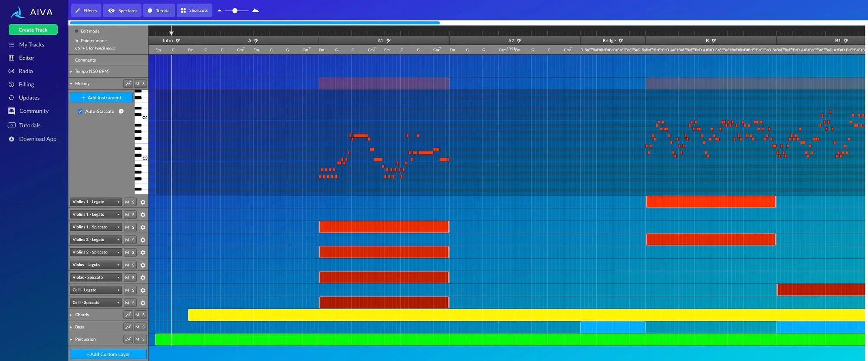The image size is (868, 361).
Task: Expand the Tempo (150 BPM) row
Action: [71, 71]
